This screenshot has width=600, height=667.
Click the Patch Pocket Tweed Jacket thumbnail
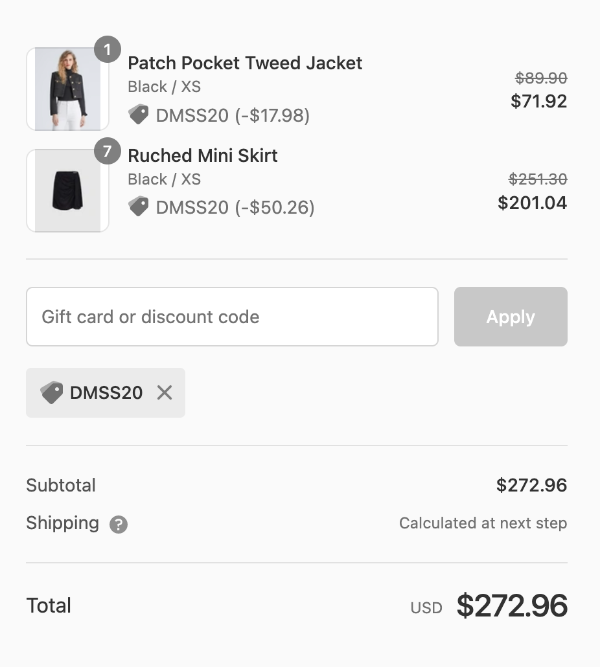tap(67, 89)
